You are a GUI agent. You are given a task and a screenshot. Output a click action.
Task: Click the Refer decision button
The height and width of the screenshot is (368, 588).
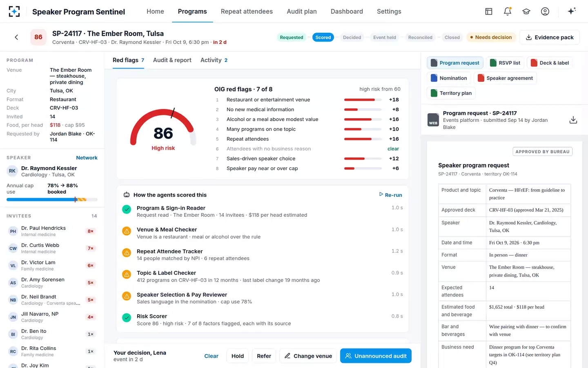[264, 356]
